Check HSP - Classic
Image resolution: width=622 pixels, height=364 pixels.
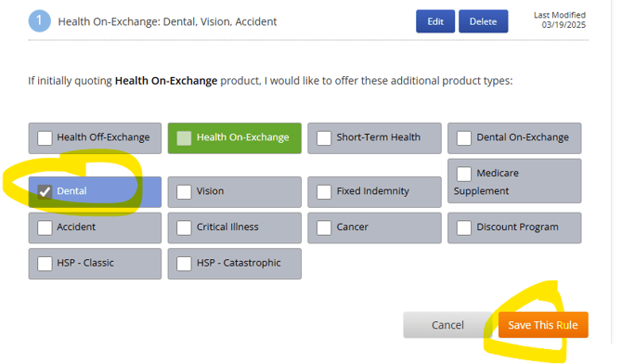[45, 264]
